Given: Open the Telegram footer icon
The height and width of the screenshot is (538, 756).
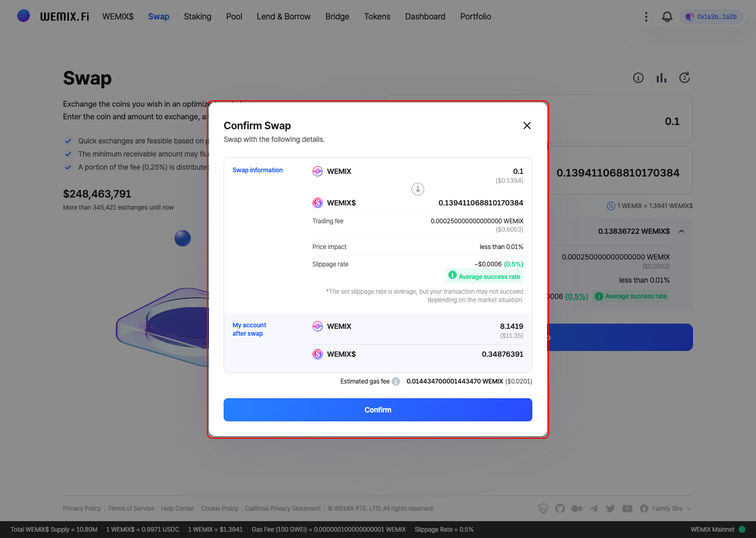Looking at the screenshot, I should [x=594, y=509].
